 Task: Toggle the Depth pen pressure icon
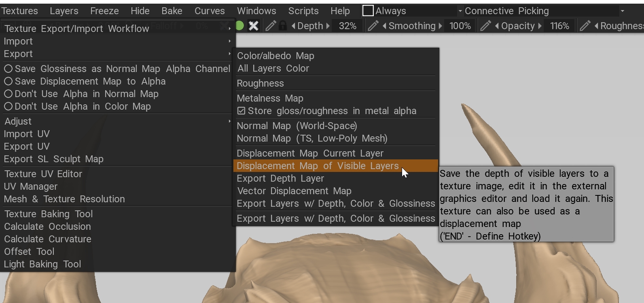271,26
